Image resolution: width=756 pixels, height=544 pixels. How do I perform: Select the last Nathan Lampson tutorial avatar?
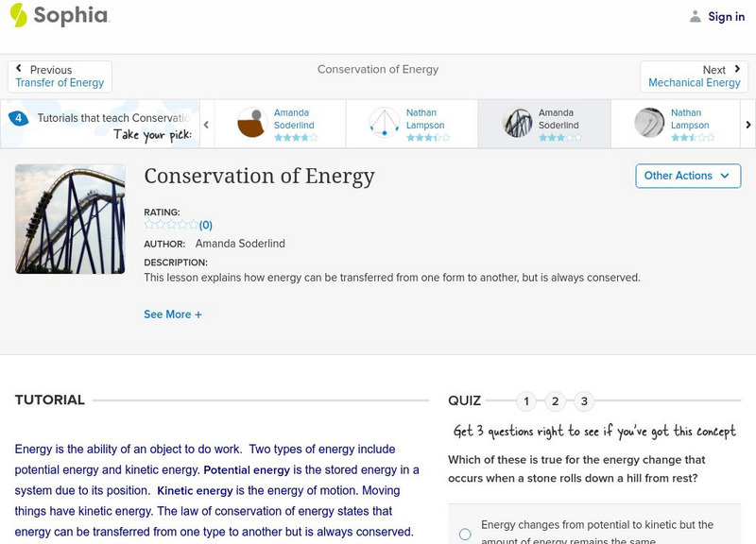click(649, 124)
